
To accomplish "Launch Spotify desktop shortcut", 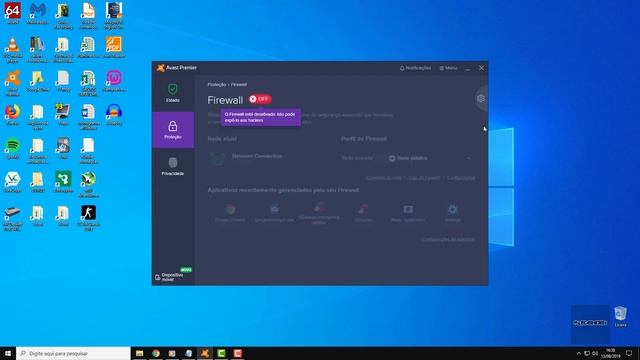I will [12, 149].
